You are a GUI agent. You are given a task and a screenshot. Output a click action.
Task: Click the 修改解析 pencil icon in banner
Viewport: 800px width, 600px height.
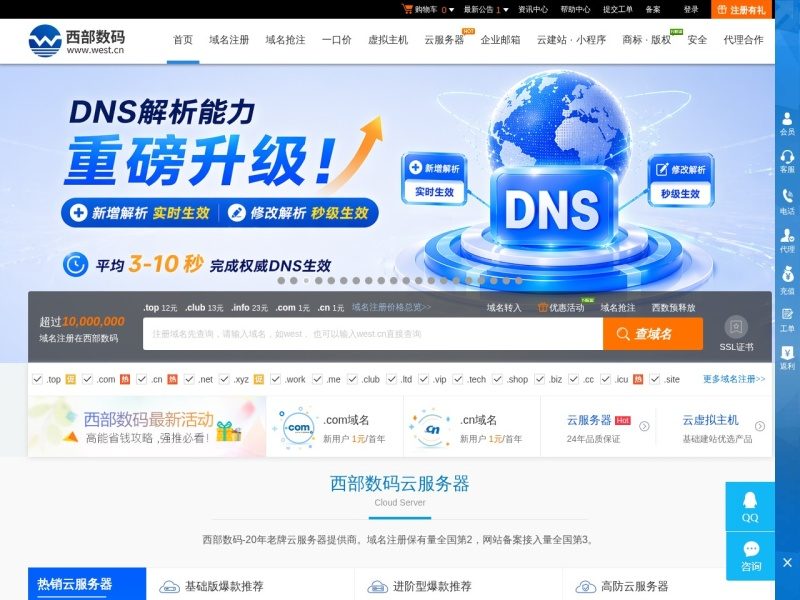(x=236, y=212)
